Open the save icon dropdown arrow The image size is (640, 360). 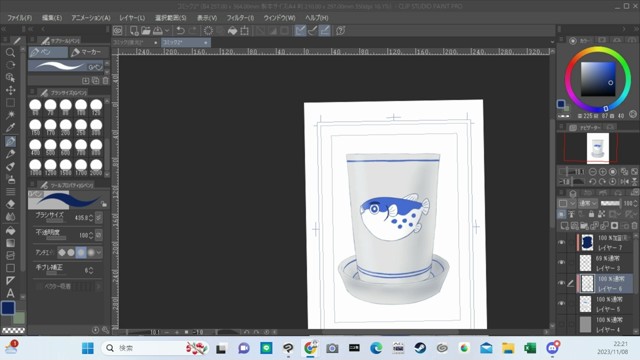coord(167,31)
